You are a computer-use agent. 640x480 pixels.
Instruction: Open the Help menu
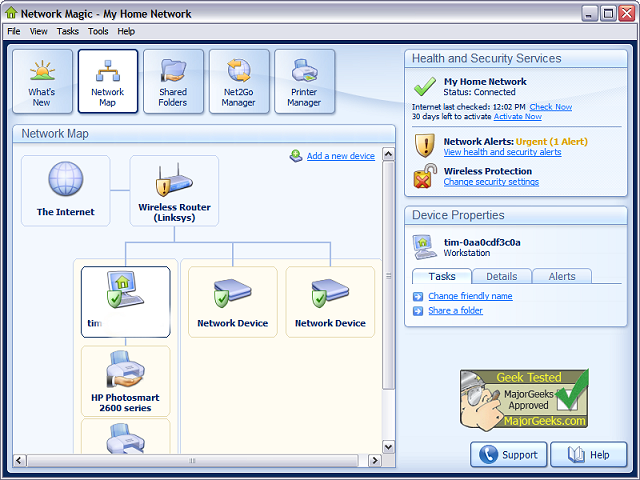(x=126, y=31)
